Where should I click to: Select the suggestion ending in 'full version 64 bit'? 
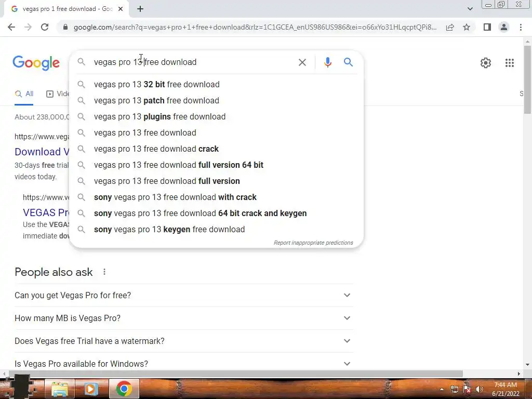[x=216, y=165]
